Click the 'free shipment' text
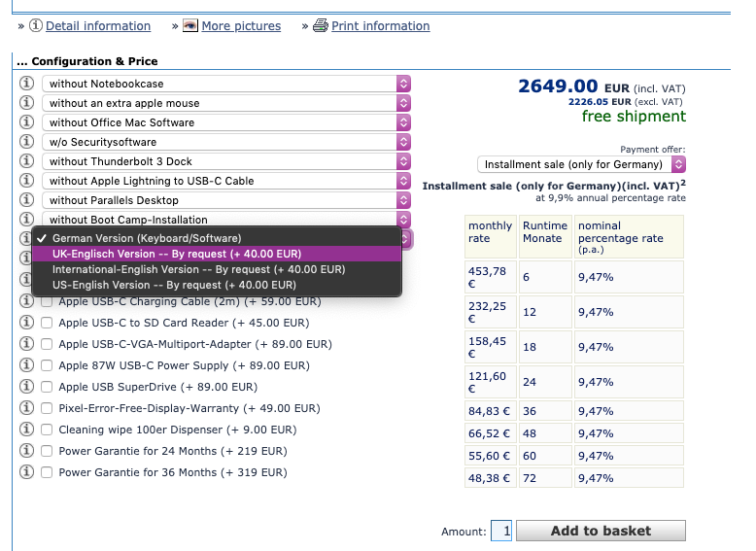 point(634,117)
